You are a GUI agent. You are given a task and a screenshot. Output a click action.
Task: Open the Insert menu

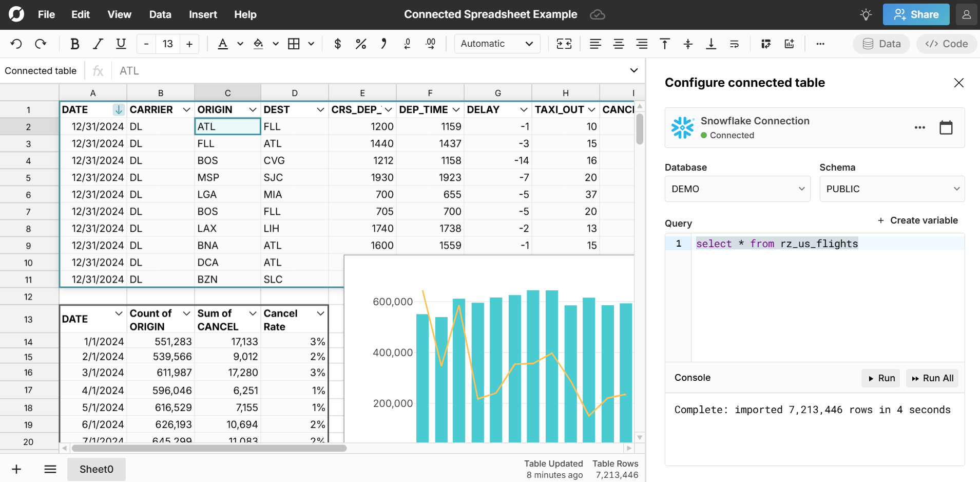(x=203, y=14)
